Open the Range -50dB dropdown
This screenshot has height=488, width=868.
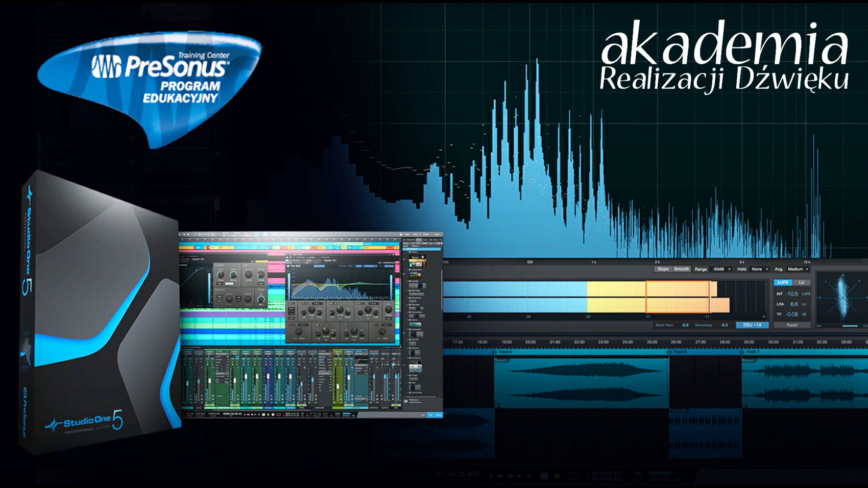(x=721, y=269)
